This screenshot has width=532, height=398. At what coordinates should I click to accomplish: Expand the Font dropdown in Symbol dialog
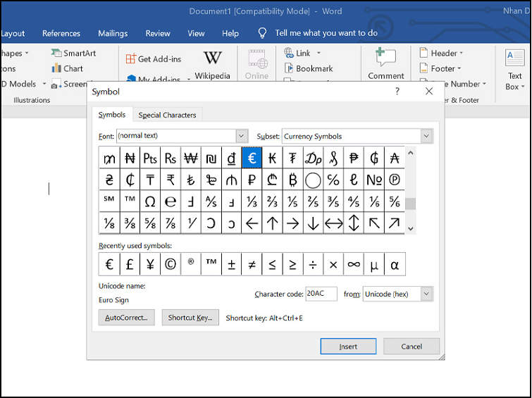tap(242, 136)
